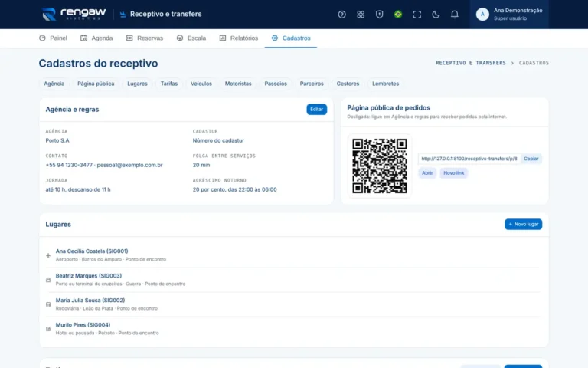Screen dimensions: 588x368
Task: Click the Relatórios chart icon
Action: pyautogui.click(x=223, y=38)
